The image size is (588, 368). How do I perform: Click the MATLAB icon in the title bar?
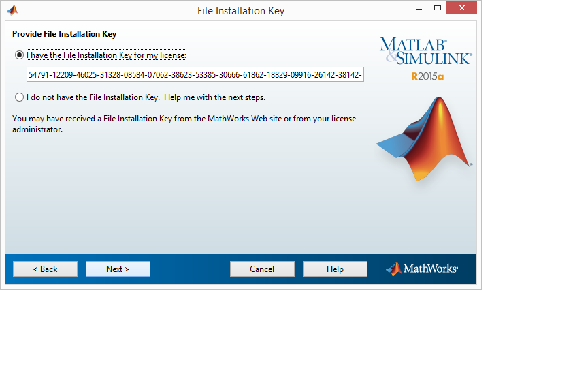(12, 10)
